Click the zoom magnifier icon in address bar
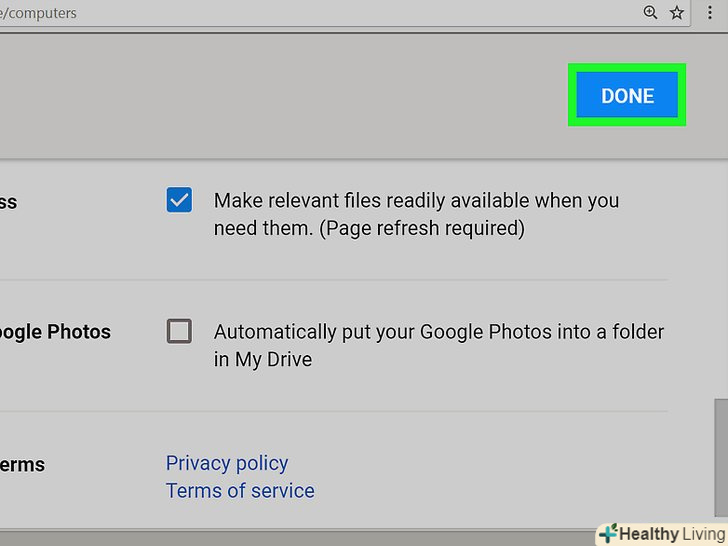The width and height of the screenshot is (728, 546). click(x=650, y=13)
